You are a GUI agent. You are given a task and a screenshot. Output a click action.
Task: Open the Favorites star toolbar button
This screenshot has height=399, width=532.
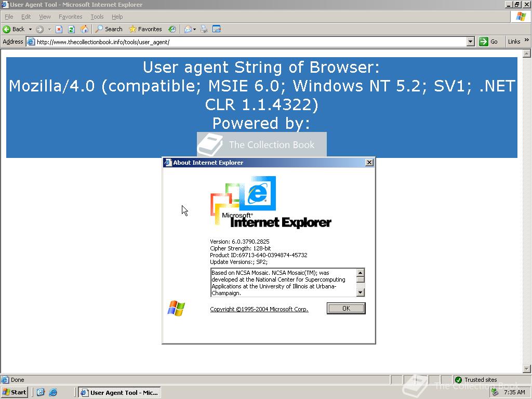pos(145,29)
